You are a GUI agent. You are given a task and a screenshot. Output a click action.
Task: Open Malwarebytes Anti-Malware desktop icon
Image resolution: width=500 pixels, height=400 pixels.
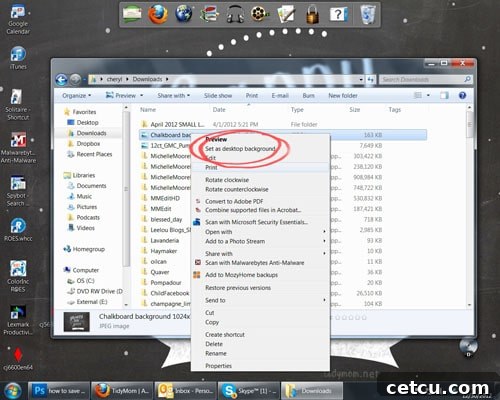(18, 148)
